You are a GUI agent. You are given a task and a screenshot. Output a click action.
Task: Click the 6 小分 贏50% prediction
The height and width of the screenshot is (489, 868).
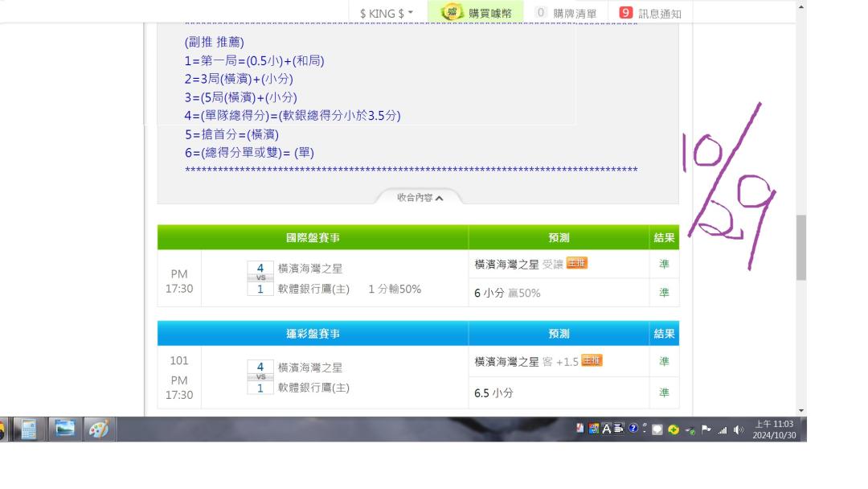[x=507, y=293]
